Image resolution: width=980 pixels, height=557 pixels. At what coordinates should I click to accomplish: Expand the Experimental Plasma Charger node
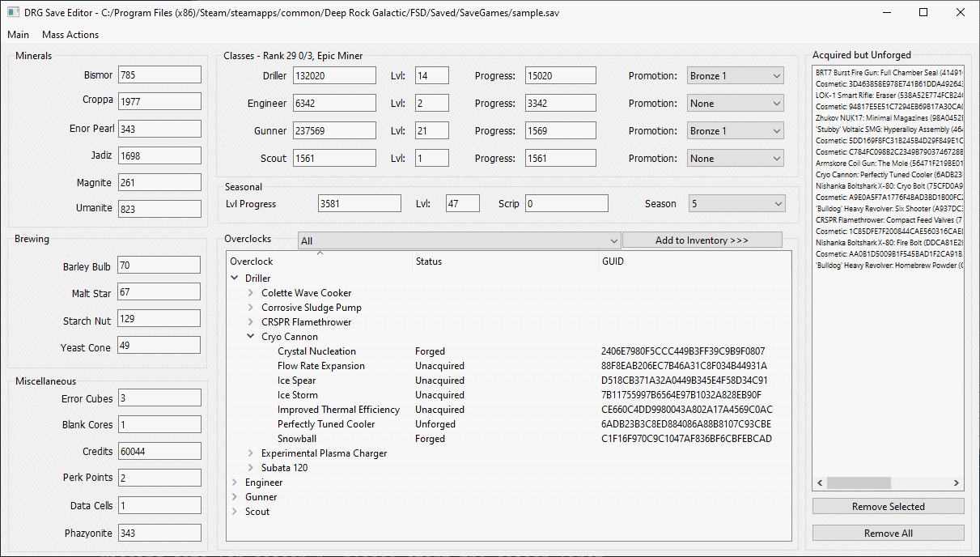251,453
